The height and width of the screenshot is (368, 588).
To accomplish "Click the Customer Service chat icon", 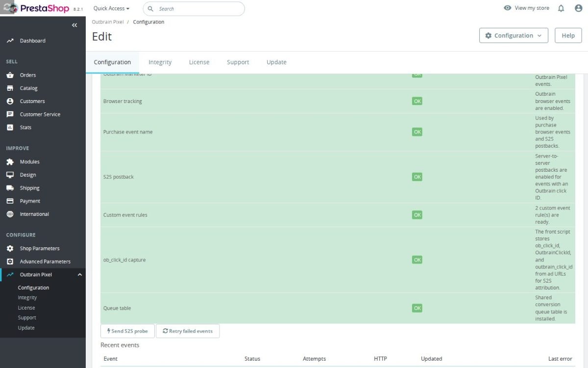I will click(x=10, y=114).
